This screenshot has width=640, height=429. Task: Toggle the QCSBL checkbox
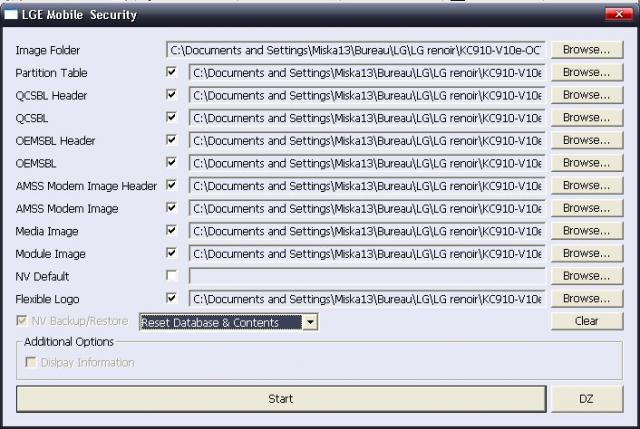(172, 118)
